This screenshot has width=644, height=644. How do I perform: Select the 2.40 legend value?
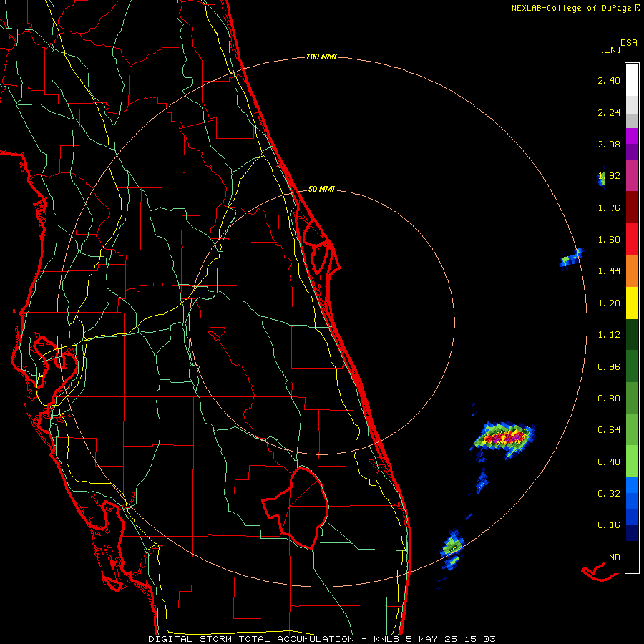(609, 80)
